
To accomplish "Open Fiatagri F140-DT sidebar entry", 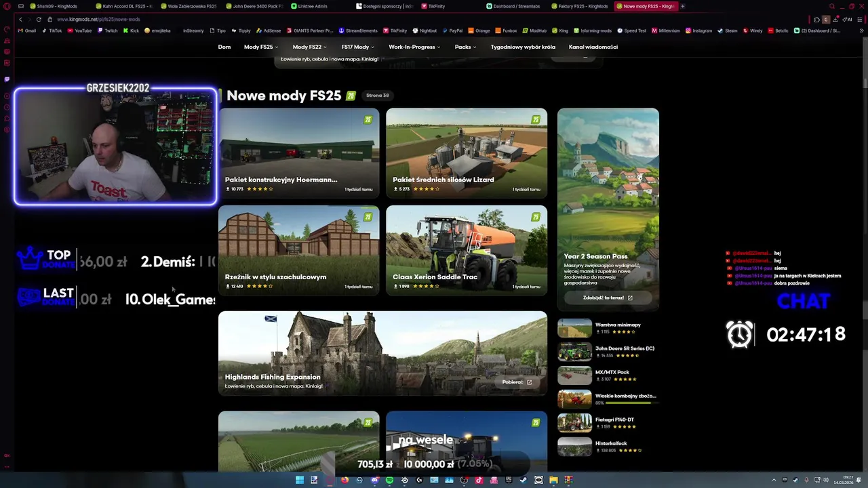I will 608,423.
